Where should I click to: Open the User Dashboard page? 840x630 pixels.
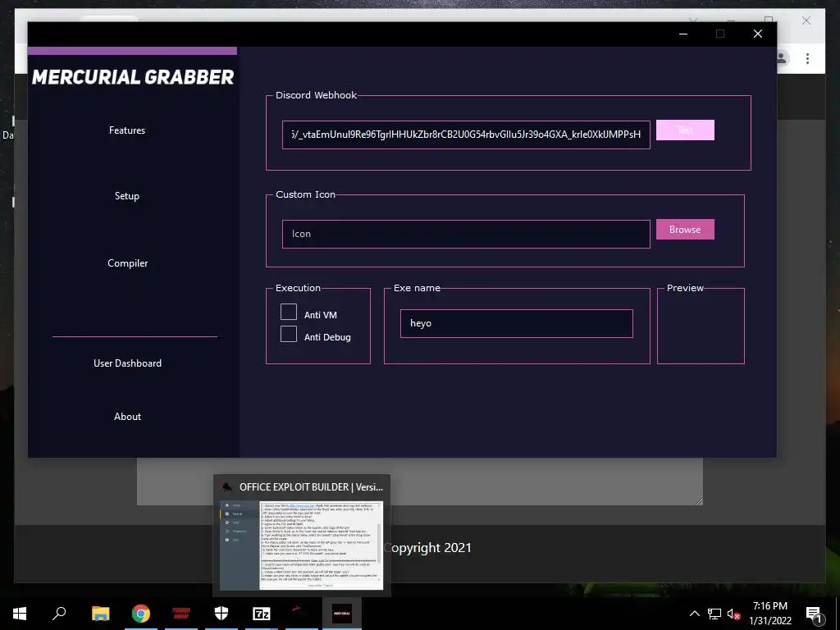pyautogui.click(x=127, y=363)
